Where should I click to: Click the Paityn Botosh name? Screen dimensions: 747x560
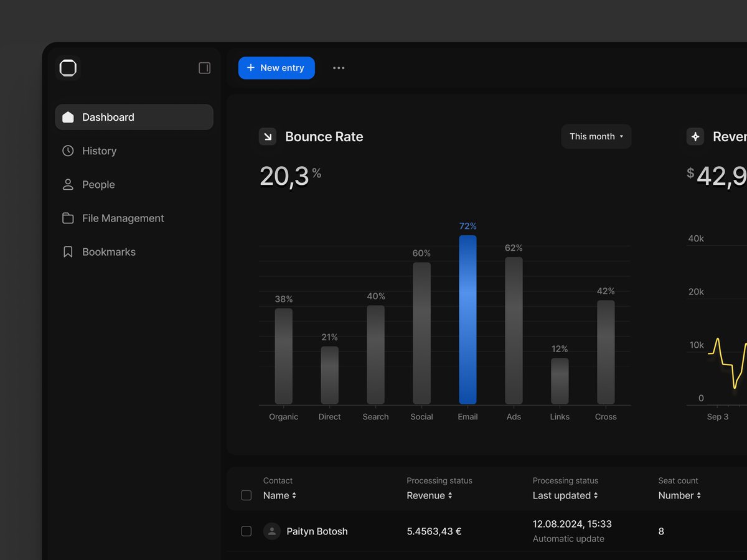click(x=317, y=531)
